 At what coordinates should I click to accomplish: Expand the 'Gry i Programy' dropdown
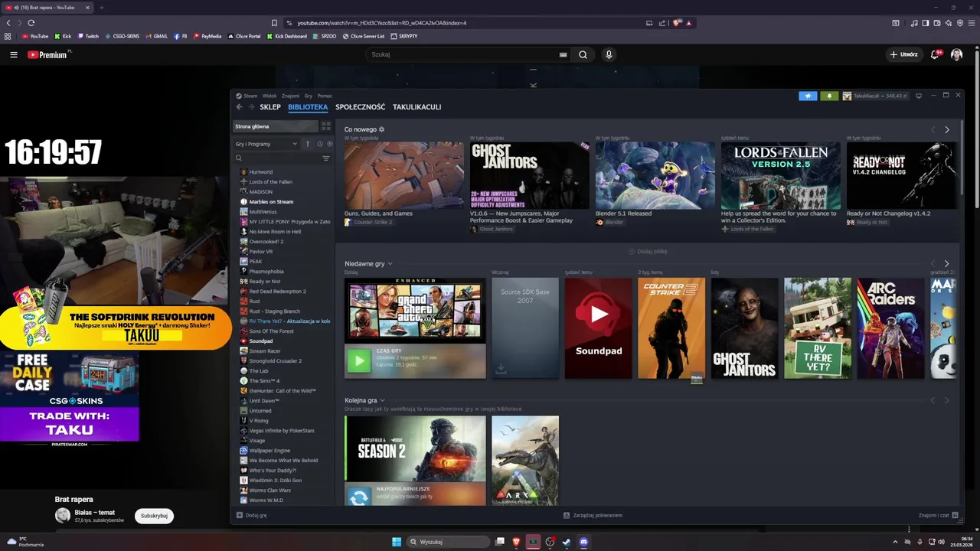(x=266, y=144)
